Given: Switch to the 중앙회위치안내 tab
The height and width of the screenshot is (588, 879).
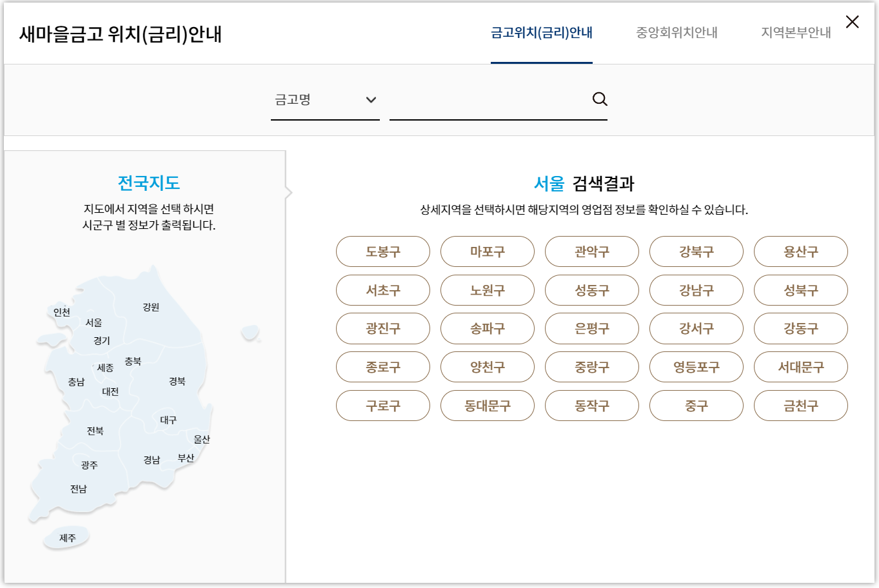Looking at the screenshot, I should tap(675, 31).
